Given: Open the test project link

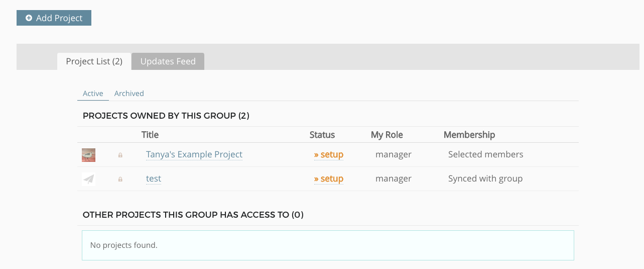Looking at the screenshot, I should 154,178.
